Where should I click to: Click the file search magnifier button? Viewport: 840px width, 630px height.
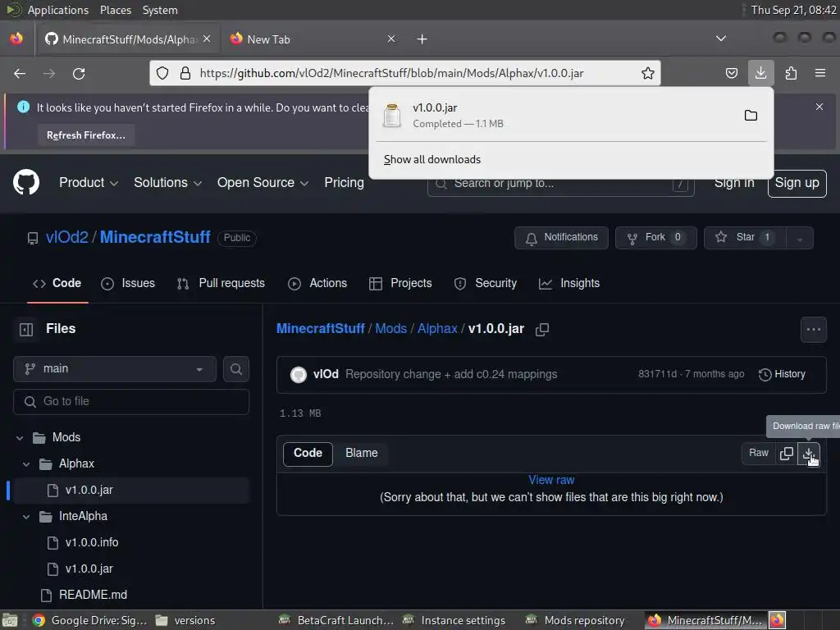[x=235, y=369]
